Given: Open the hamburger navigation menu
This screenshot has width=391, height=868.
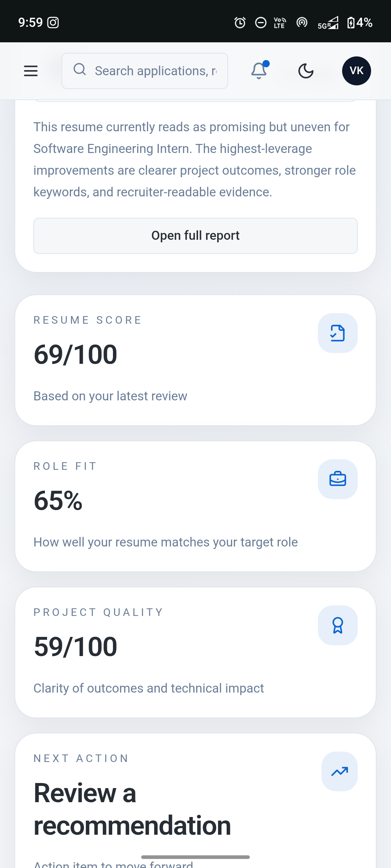Looking at the screenshot, I should point(31,71).
